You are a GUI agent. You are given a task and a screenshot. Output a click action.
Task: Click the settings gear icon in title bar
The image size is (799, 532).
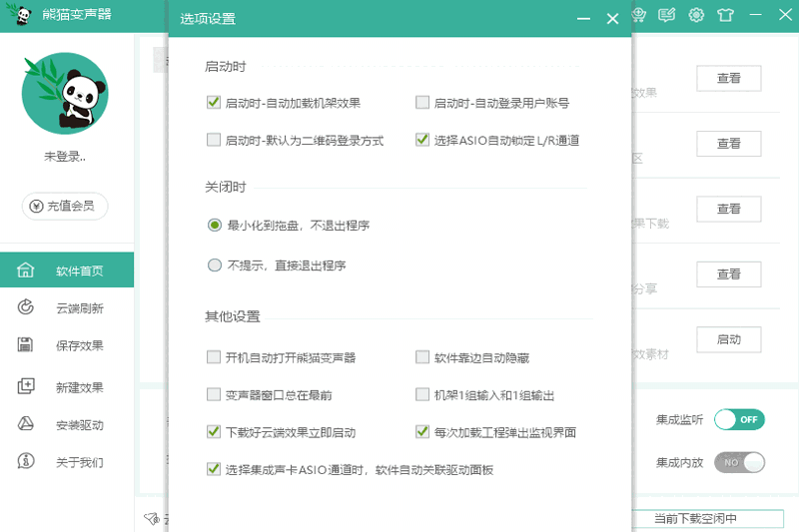tap(696, 15)
